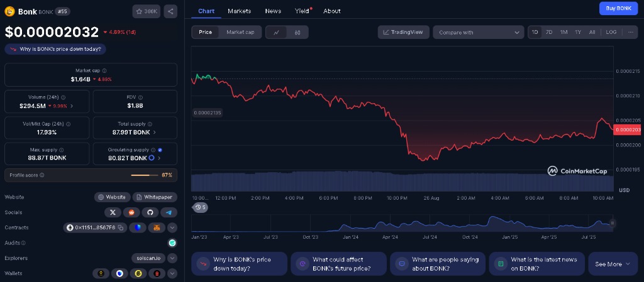The width and height of the screenshot is (644, 282).
Task: Expand the Explorers list chevron
Action: coord(172,258)
